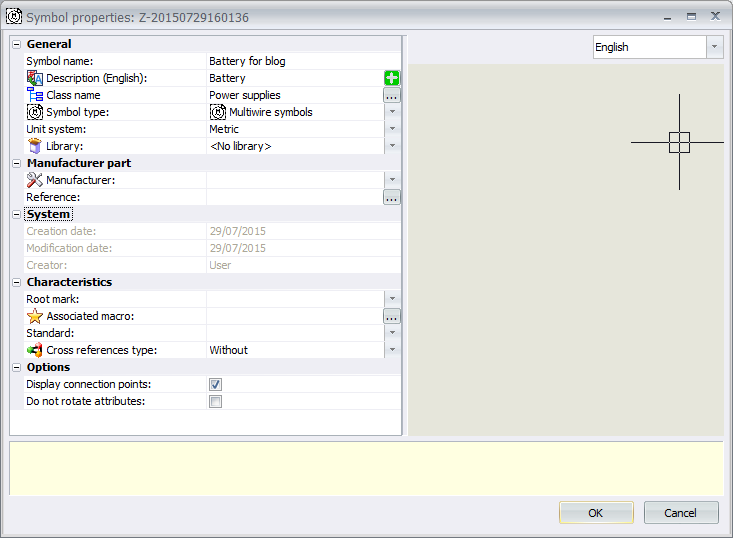Confirm with the OK button

(596, 513)
